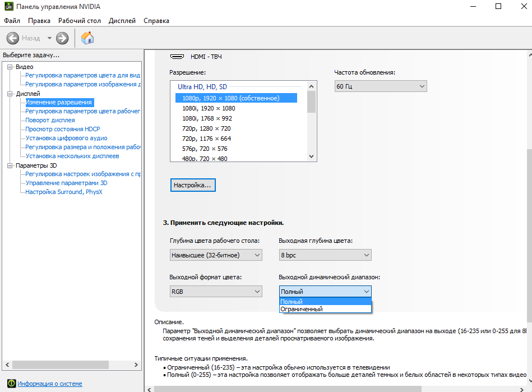This screenshot has height=392, width=532.
Task: Collapse the Параметры 3D tree node
Action: pyautogui.click(x=10, y=165)
